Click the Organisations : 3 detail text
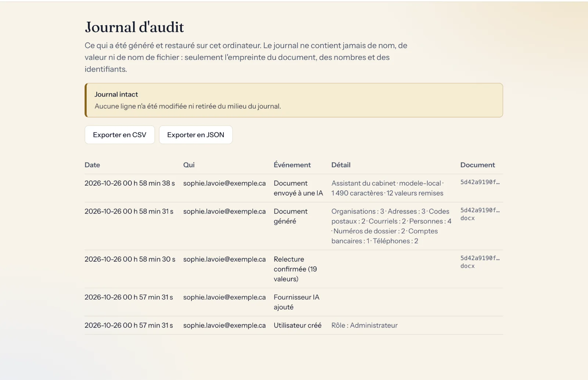588x380 pixels. click(358, 211)
